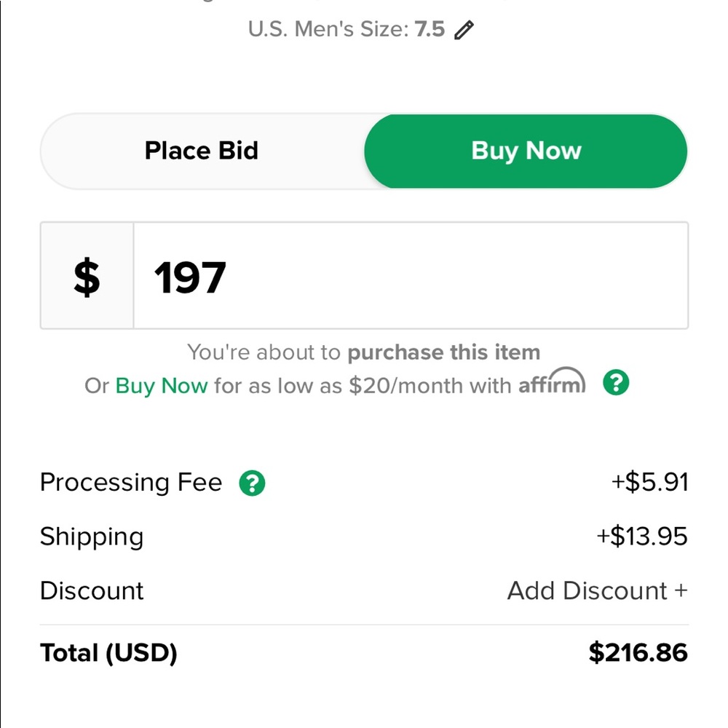This screenshot has height=728, width=728.
Task: Expand Add Discount +
Action: pyautogui.click(x=597, y=590)
